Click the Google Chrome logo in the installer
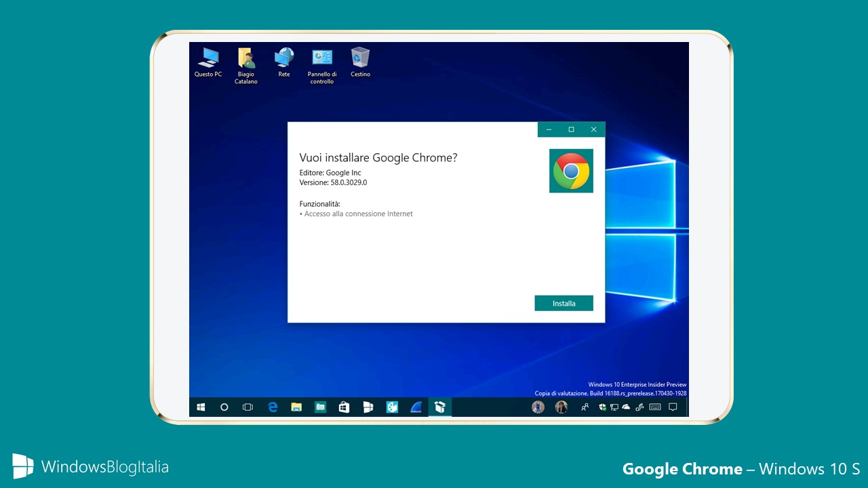 click(x=571, y=171)
